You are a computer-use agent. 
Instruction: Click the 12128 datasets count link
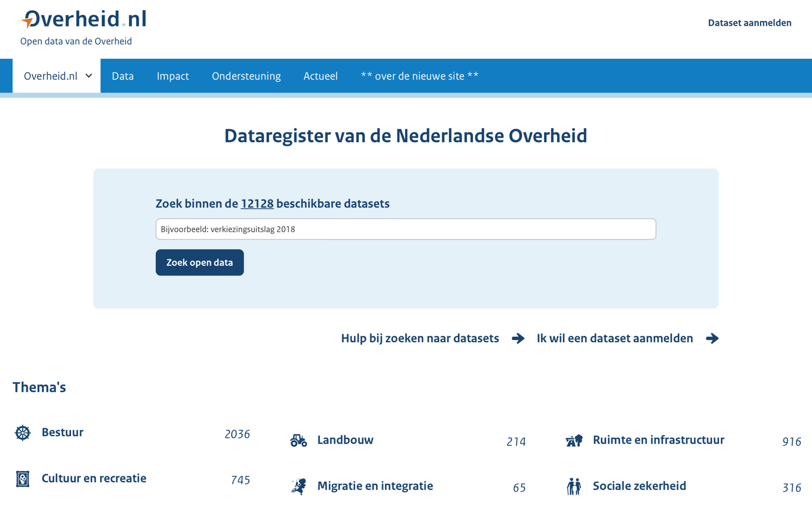pos(257,204)
